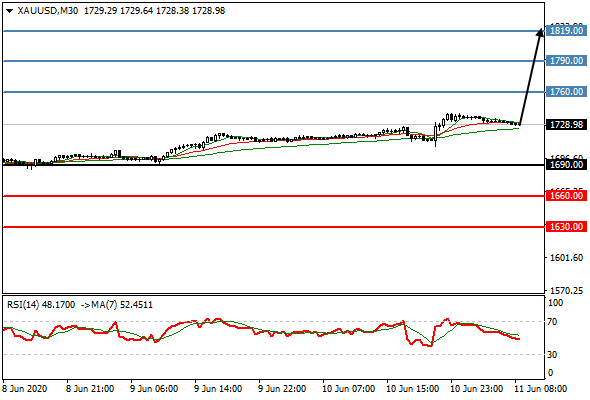Click the XAUUSD,M30 symbol title text
The height and width of the screenshot is (400, 590).
[48, 11]
